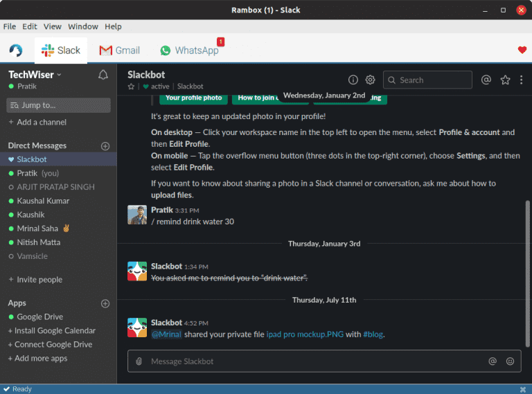This screenshot has height=394, width=532.
Task: Open the emoji picker smiley icon
Action: coord(510,361)
